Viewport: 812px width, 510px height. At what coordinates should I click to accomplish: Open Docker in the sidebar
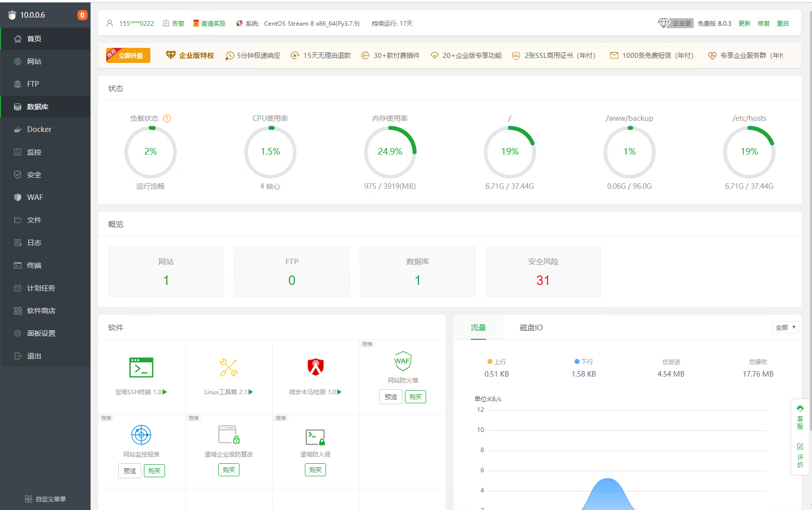(45, 129)
